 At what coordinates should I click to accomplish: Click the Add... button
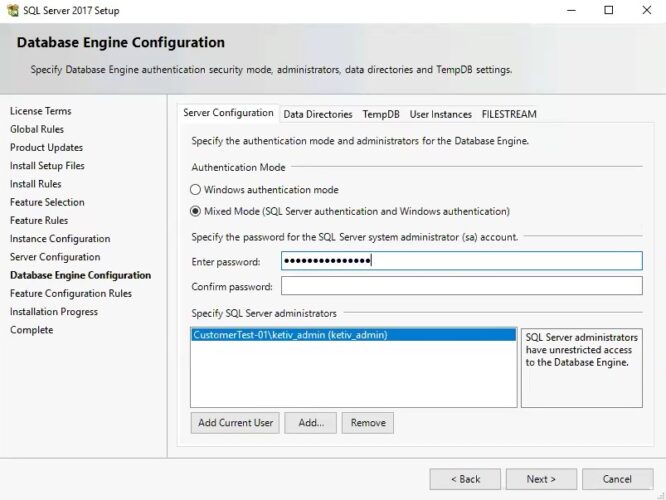310,423
